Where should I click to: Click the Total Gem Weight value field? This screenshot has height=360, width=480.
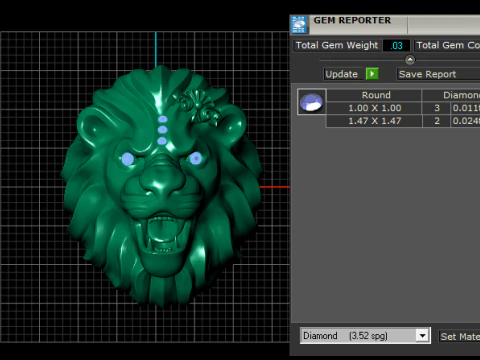(396, 45)
